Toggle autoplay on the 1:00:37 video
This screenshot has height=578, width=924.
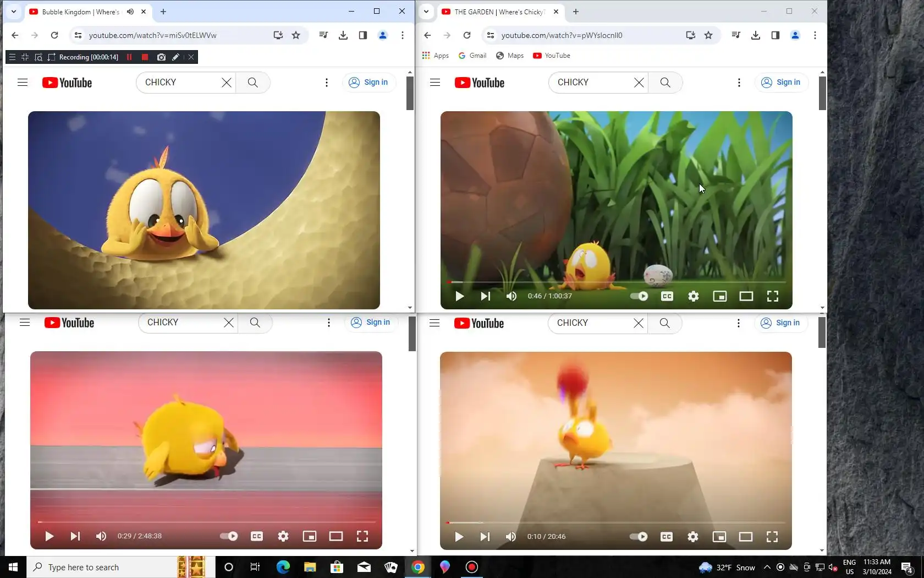(x=639, y=296)
